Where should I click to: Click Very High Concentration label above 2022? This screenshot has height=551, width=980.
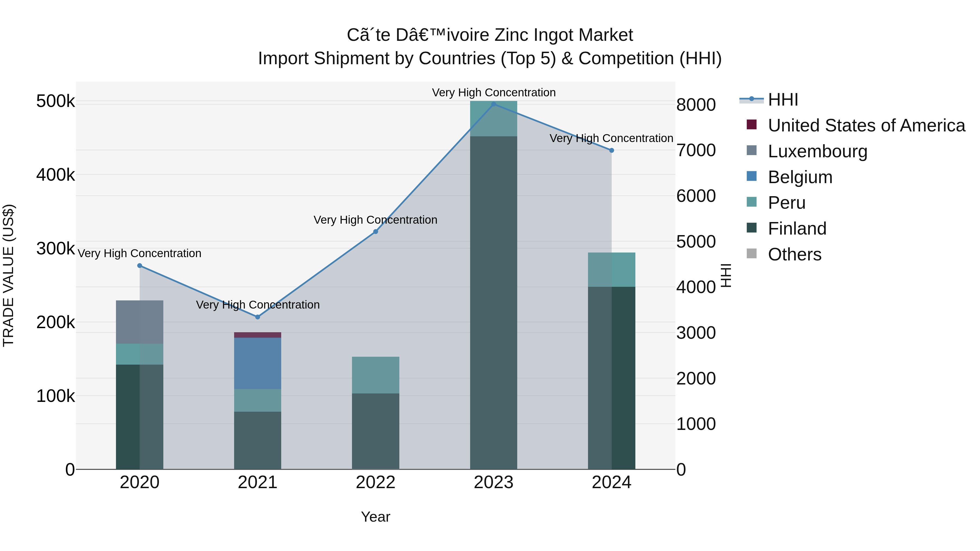[x=375, y=220]
